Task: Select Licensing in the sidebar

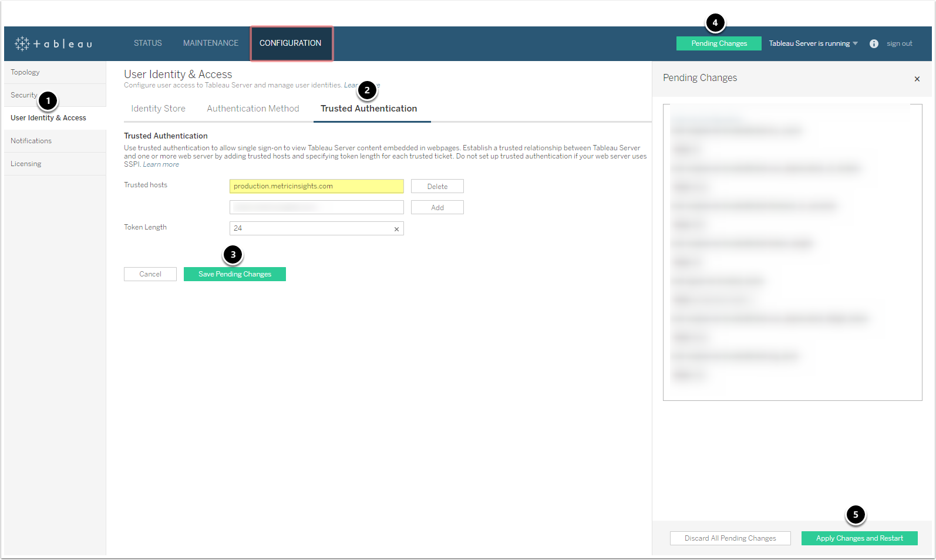Action: [x=55, y=164]
